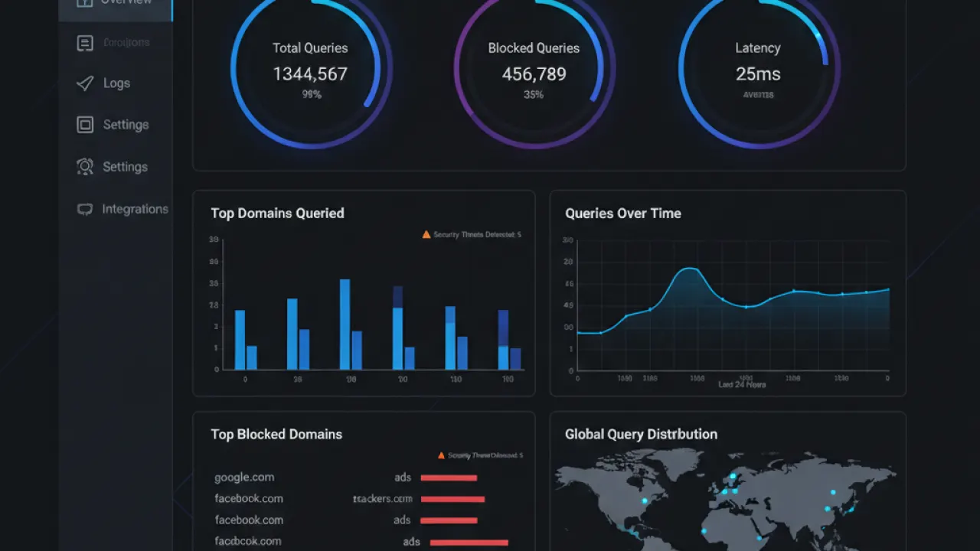Click the 'ads' label in the google.com row

pos(403,478)
